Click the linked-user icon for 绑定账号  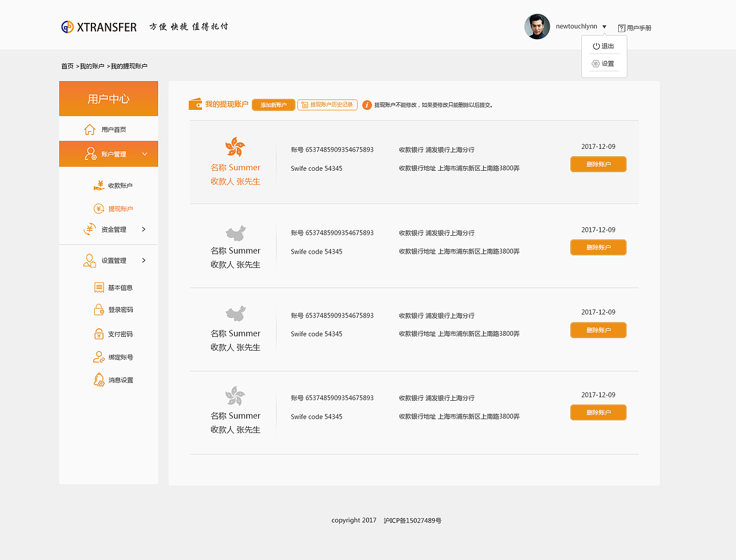click(99, 358)
